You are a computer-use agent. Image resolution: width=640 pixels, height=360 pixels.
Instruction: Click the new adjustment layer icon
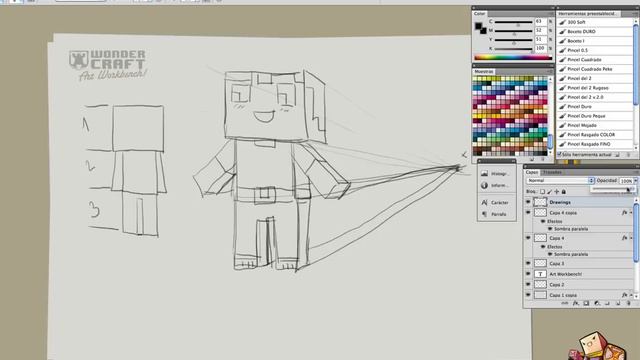597,303
